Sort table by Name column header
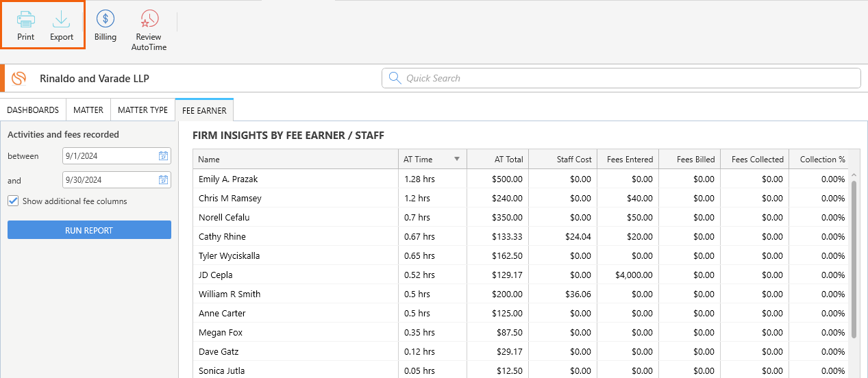The width and height of the screenshot is (868, 378). click(295, 160)
